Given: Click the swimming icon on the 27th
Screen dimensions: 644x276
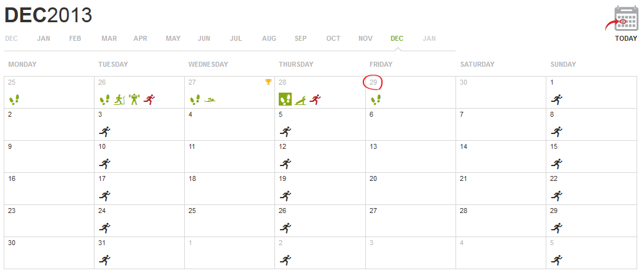Looking at the screenshot, I should tap(211, 99).
